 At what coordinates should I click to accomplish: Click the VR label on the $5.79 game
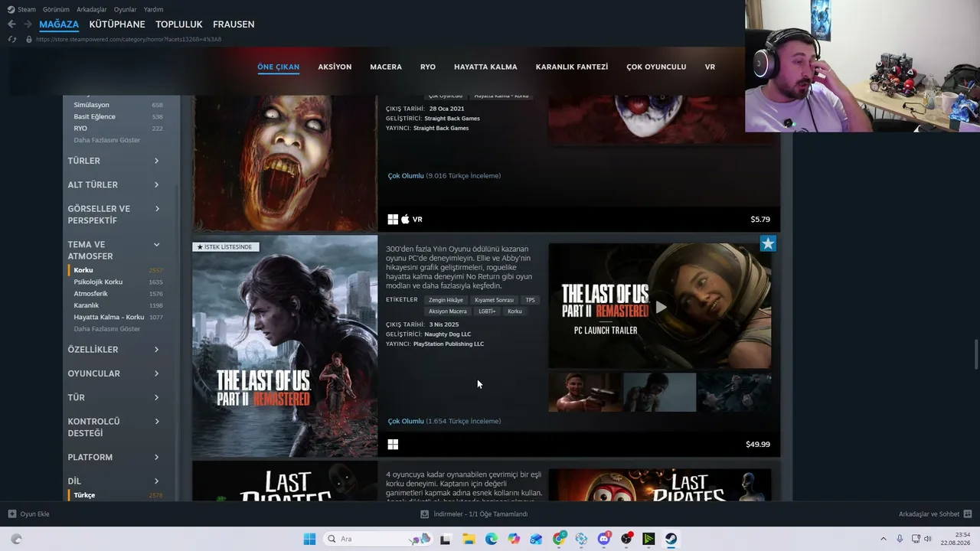(417, 220)
